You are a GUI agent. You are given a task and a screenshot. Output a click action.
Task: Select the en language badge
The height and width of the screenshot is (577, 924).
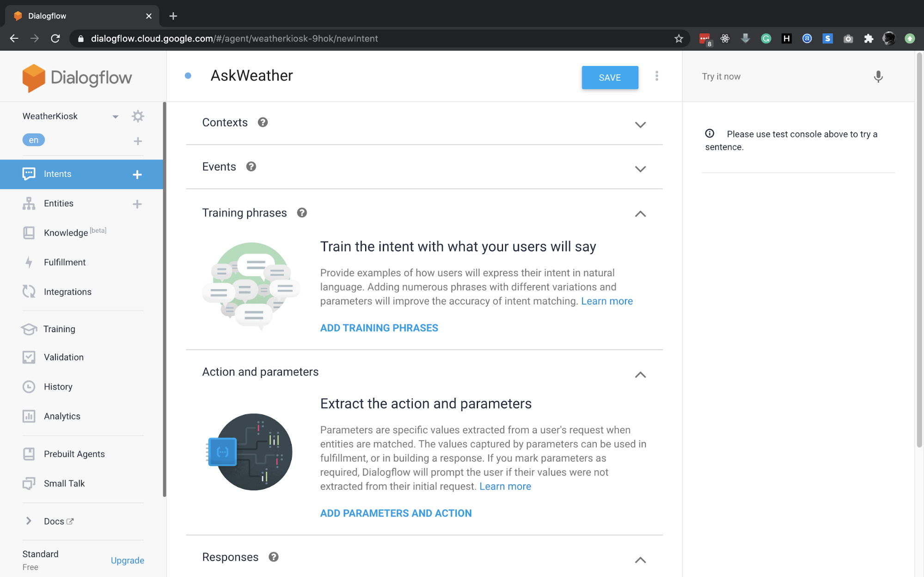coord(34,140)
